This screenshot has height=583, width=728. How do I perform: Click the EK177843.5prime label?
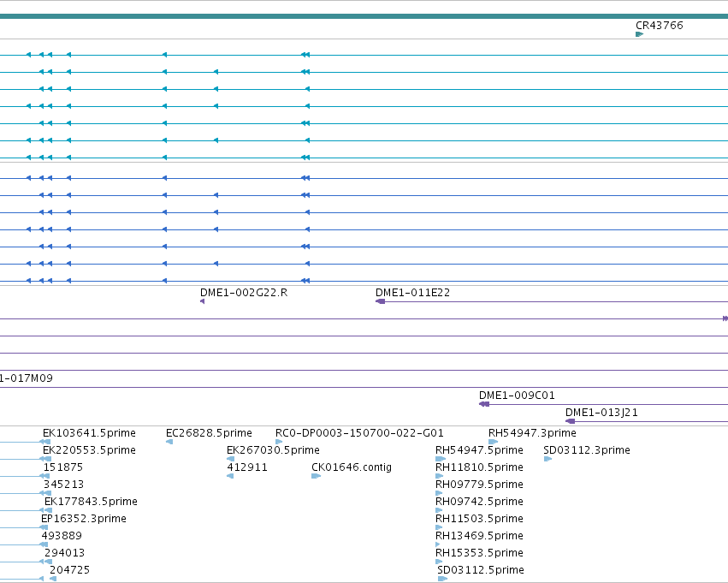coord(91,502)
